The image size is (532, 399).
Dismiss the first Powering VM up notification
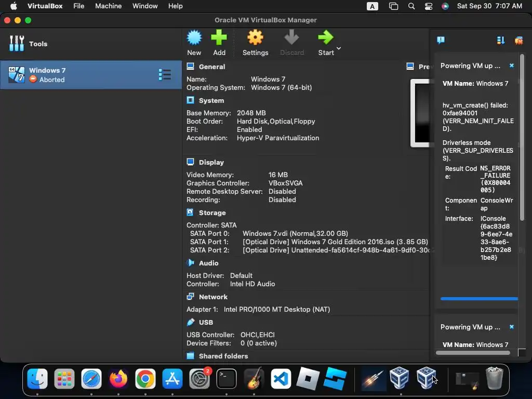[x=512, y=65]
